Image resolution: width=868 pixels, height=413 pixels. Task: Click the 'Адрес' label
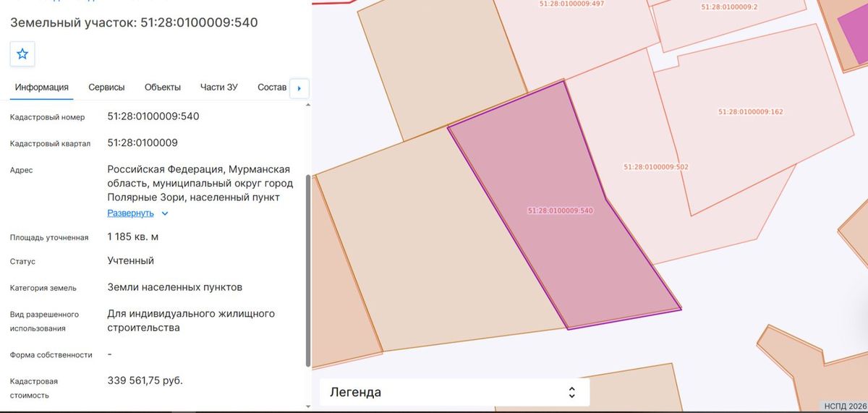click(x=22, y=170)
